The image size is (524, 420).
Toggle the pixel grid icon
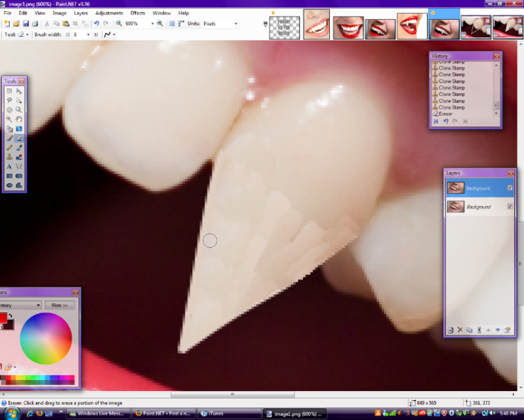(172, 24)
